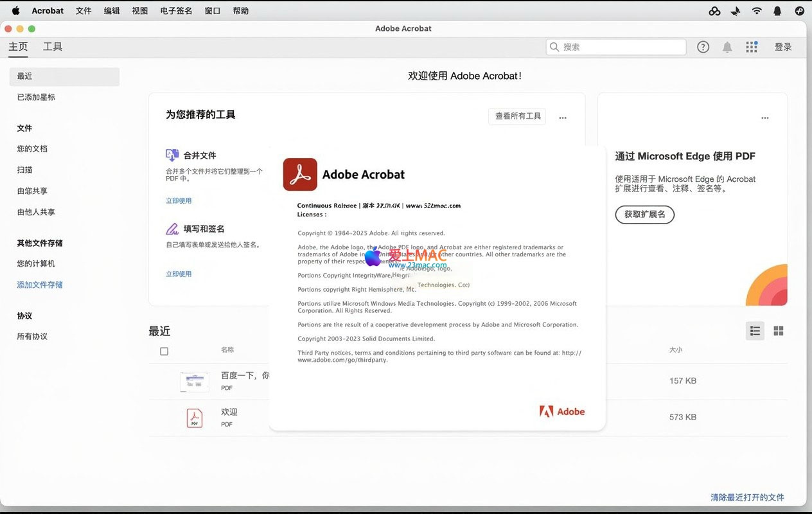Open the Apple menu icon

[x=15, y=11]
